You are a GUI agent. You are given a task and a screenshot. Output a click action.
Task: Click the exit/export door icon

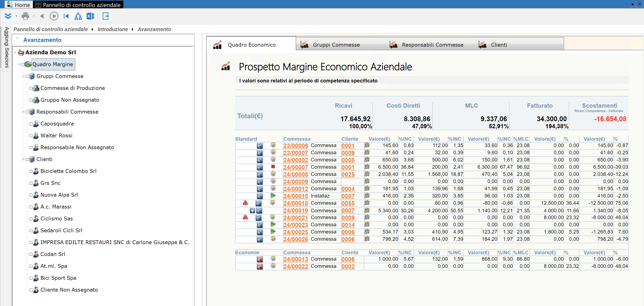(106, 16)
